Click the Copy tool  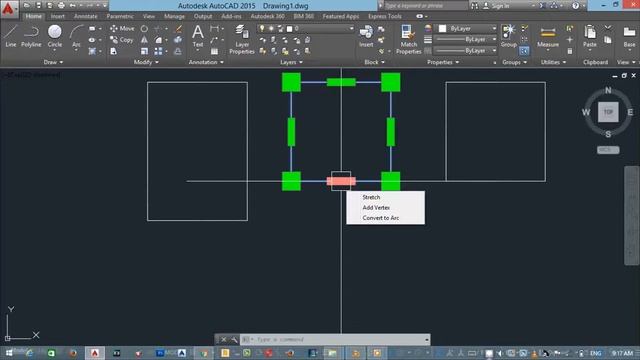click(122, 40)
